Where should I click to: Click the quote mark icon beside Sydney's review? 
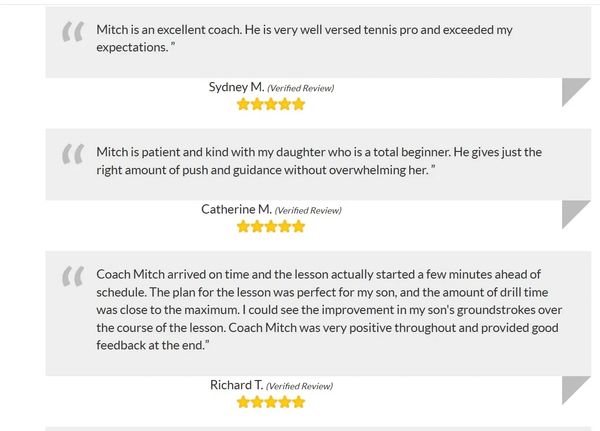(72, 33)
